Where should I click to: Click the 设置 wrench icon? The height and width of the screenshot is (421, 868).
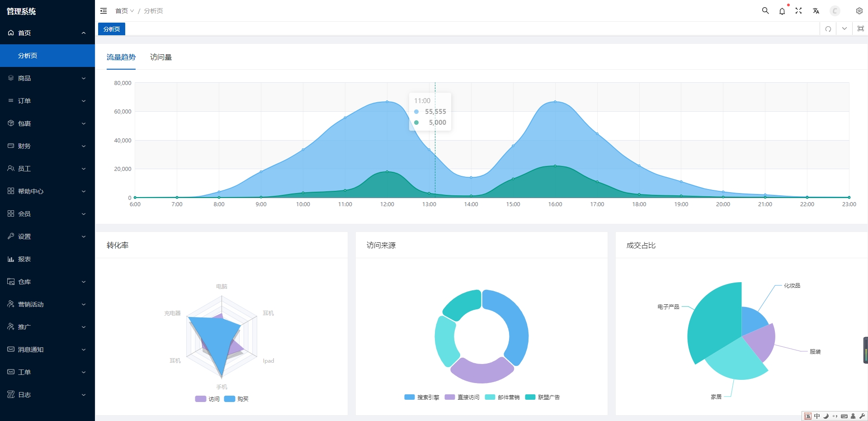pyautogui.click(x=11, y=237)
